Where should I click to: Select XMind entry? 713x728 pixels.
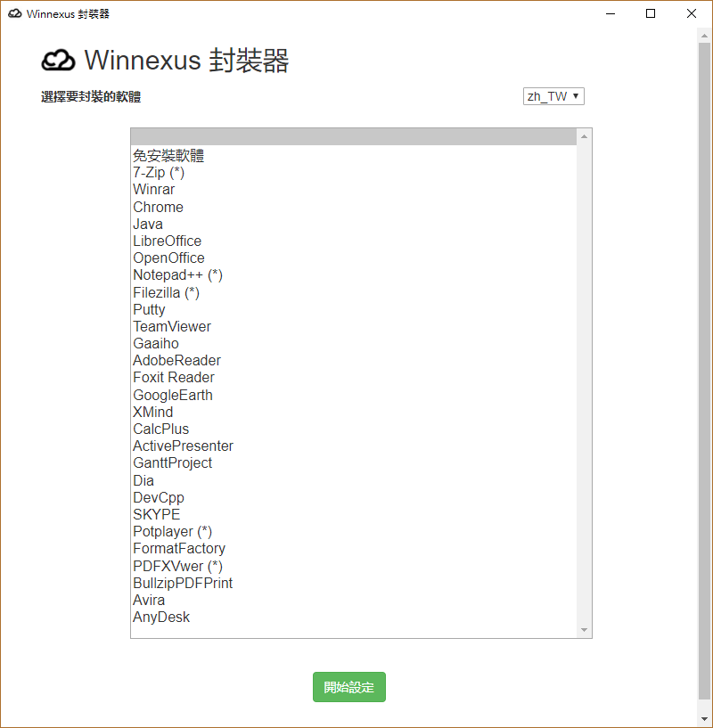click(x=354, y=412)
